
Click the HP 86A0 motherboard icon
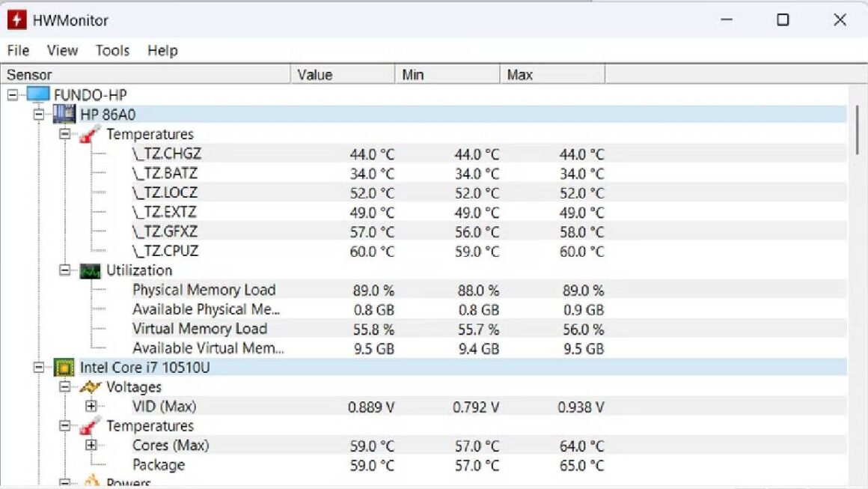click(64, 114)
